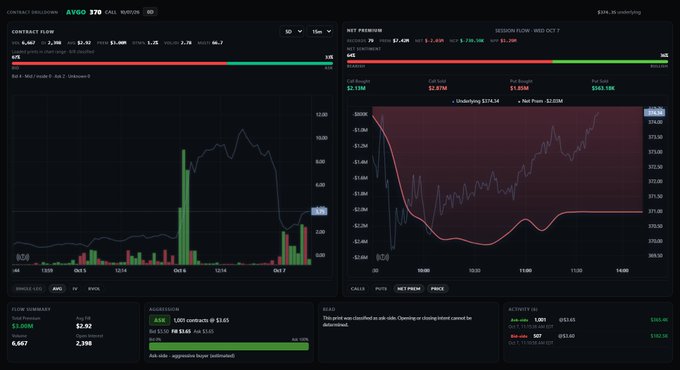680x370 pixels.
Task: Click the SESSION FLOW - WED OCT 7 label
Action: pyautogui.click(x=527, y=31)
